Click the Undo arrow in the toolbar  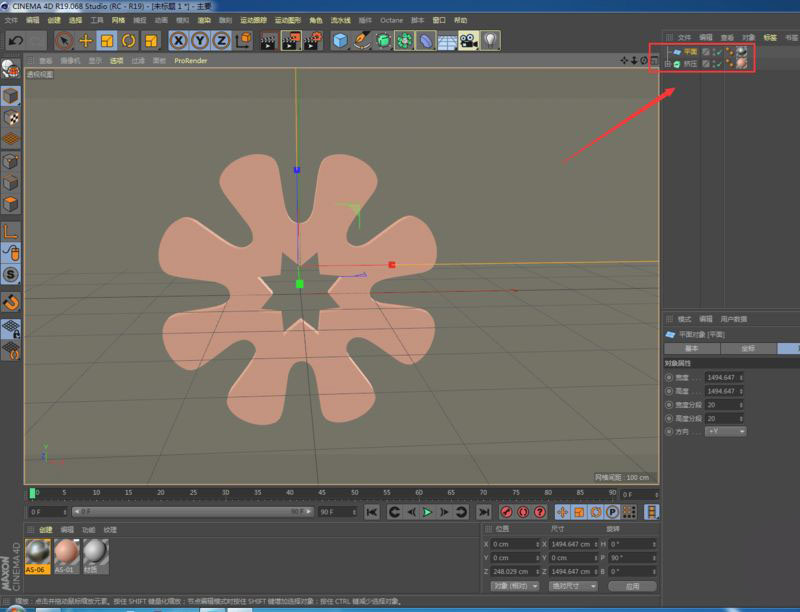(x=16, y=40)
